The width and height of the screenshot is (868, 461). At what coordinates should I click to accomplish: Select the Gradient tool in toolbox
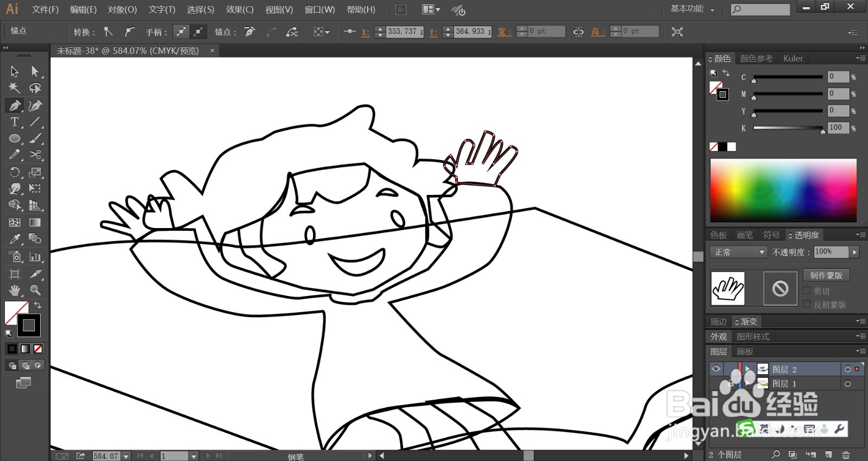tap(35, 222)
